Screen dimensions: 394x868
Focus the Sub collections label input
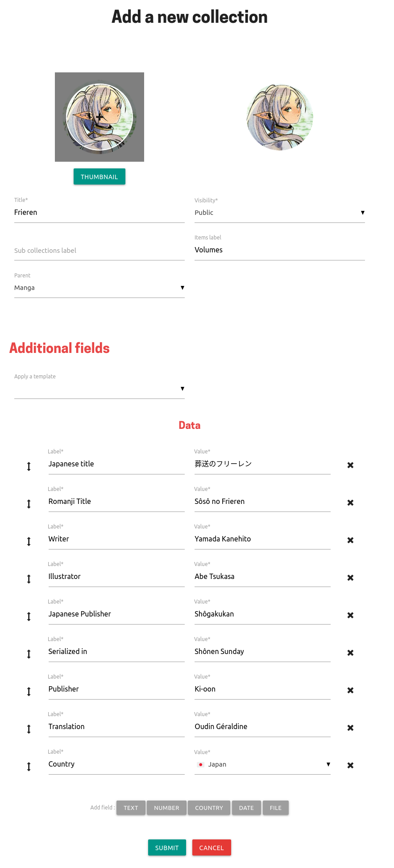tap(100, 251)
